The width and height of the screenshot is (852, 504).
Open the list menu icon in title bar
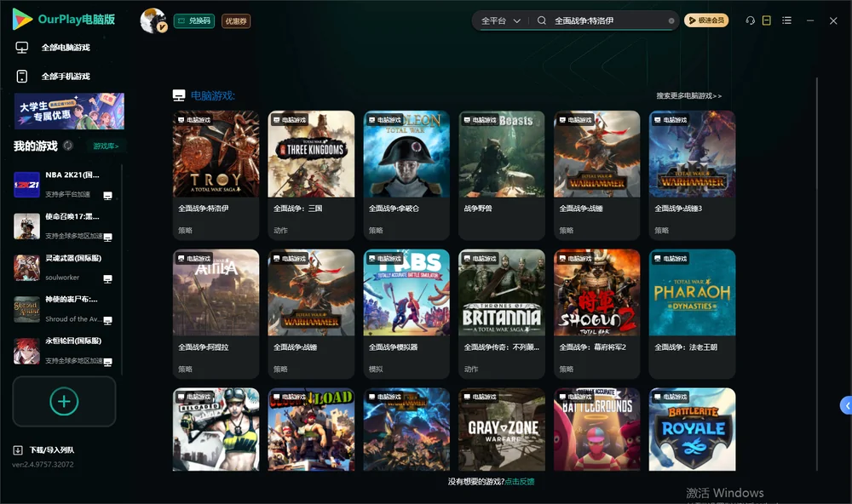click(x=786, y=20)
